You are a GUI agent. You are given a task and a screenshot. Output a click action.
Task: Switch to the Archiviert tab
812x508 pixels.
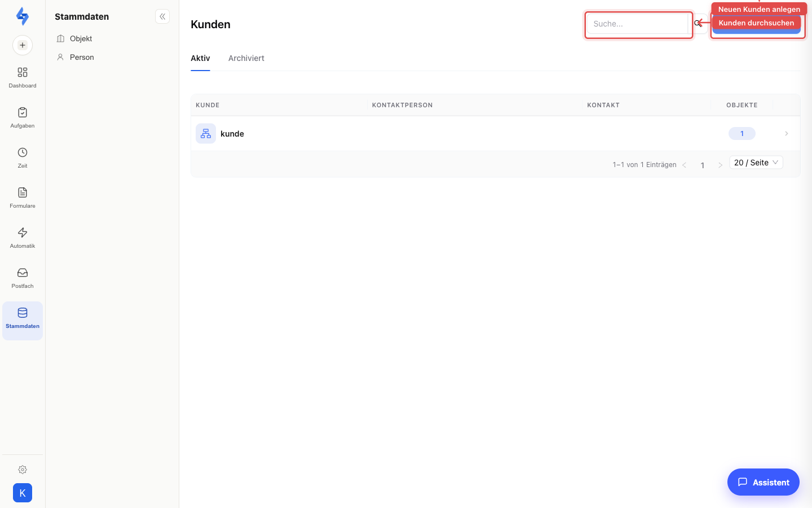pos(246,58)
